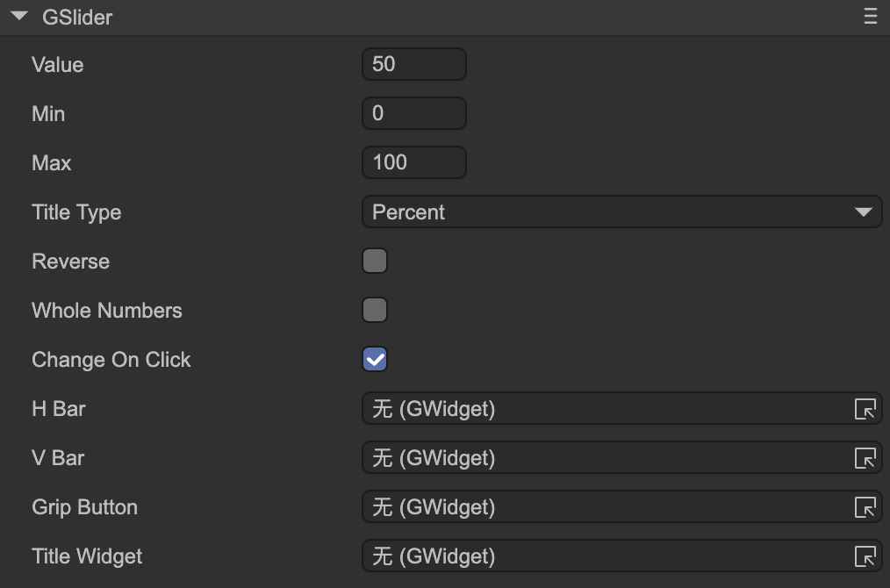Select the Max value field

[413, 162]
